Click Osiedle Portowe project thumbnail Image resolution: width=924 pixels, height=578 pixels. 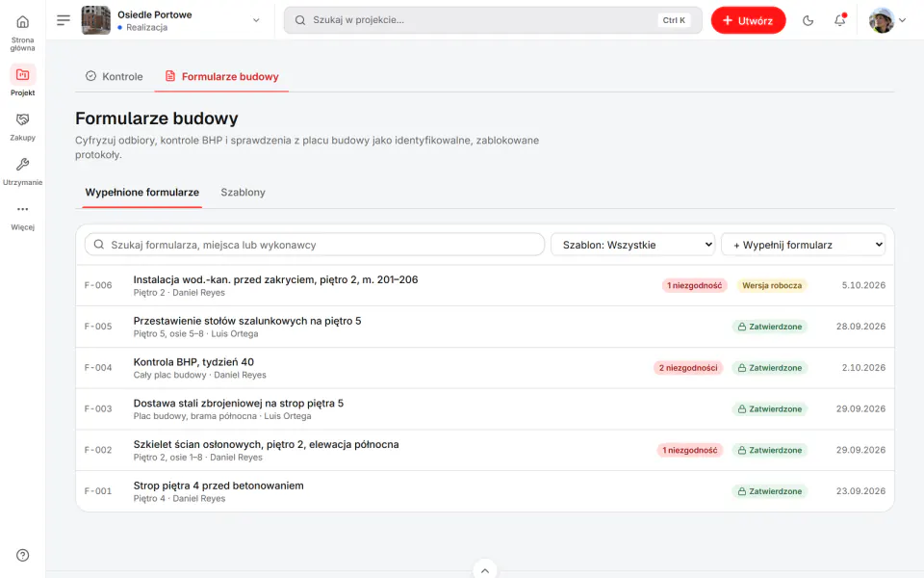click(95, 20)
